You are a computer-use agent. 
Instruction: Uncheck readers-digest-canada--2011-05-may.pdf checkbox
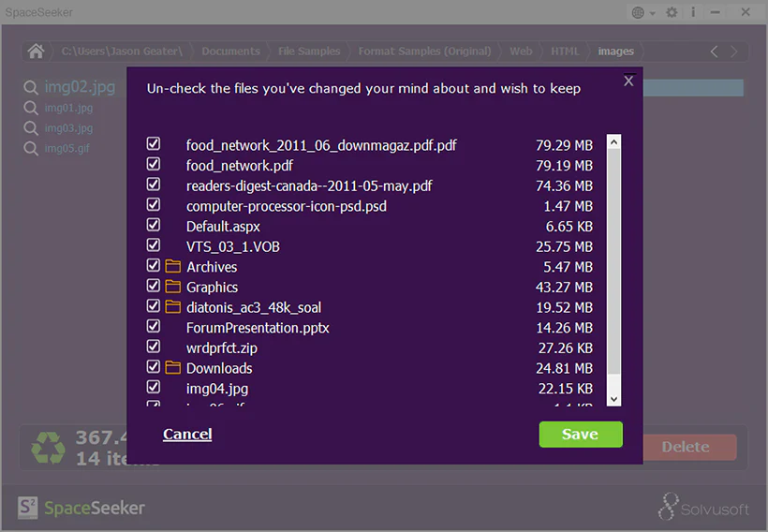154,185
